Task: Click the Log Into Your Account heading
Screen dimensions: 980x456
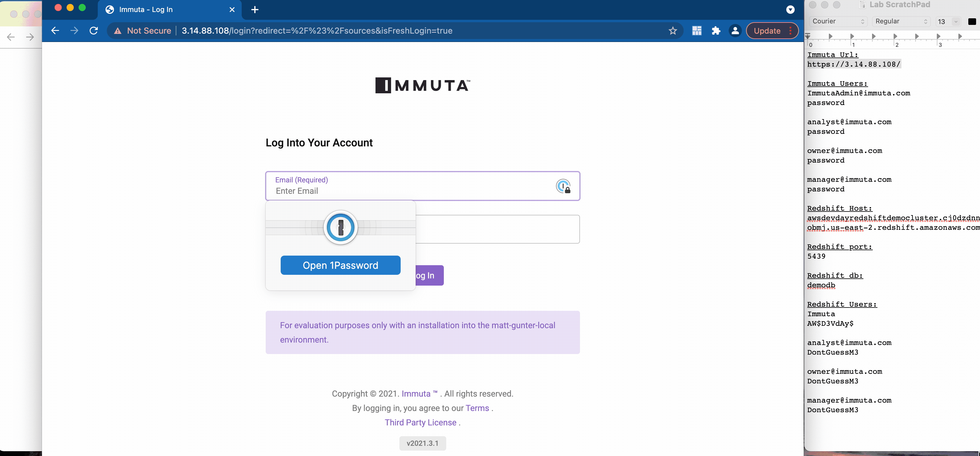Action: click(x=319, y=143)
